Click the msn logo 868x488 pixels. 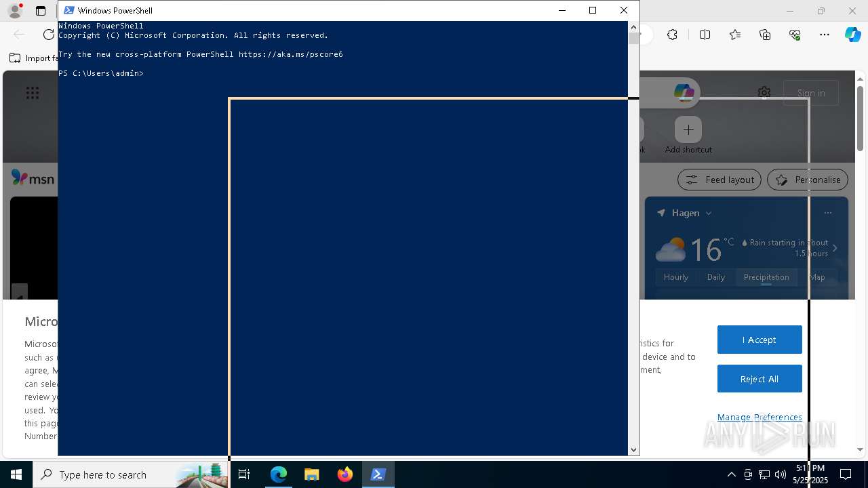point(33,178)
